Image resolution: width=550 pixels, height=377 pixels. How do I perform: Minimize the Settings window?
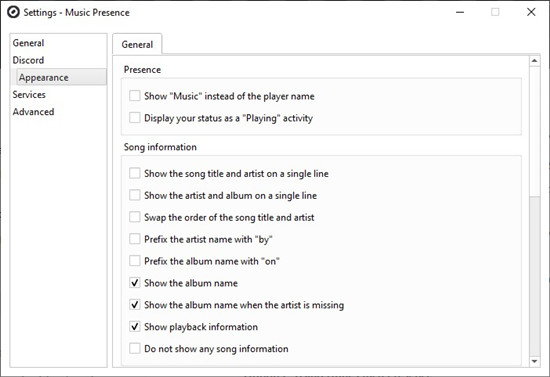click(460, 12)
